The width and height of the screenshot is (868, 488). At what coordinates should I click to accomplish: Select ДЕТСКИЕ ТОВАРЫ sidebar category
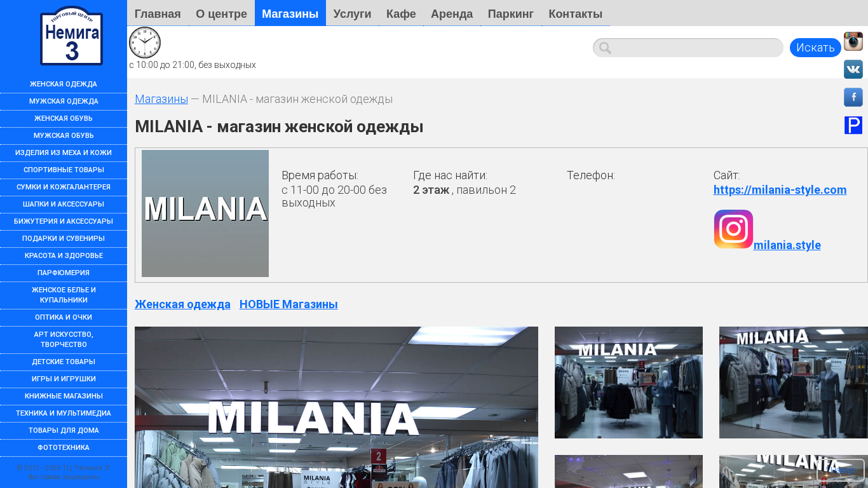pos(64,362)
